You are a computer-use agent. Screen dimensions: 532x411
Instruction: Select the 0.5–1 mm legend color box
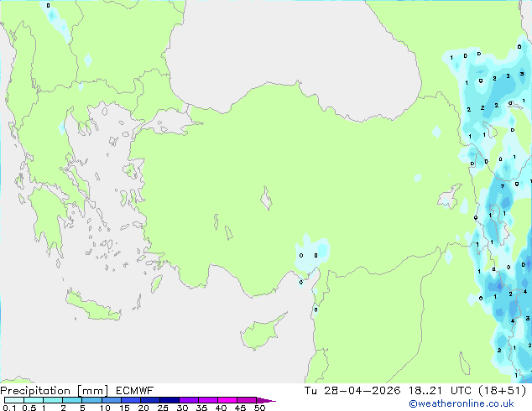[x=34, y=400]
